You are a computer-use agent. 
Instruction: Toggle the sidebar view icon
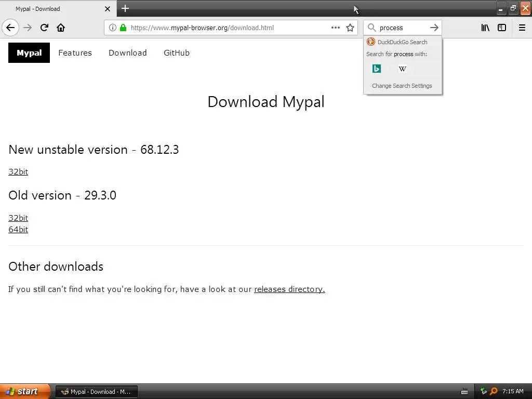point(501,28)
